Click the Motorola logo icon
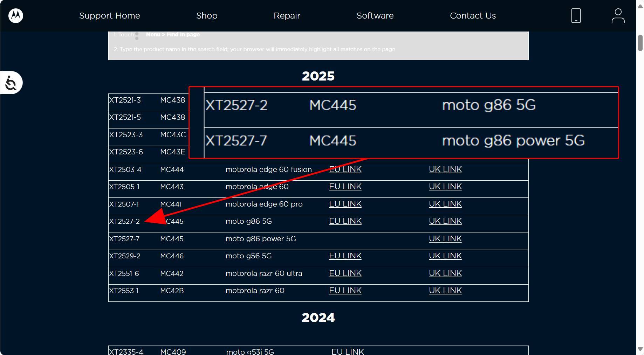Viewport: 644px width, 355px height. click(x=16, y=16)
